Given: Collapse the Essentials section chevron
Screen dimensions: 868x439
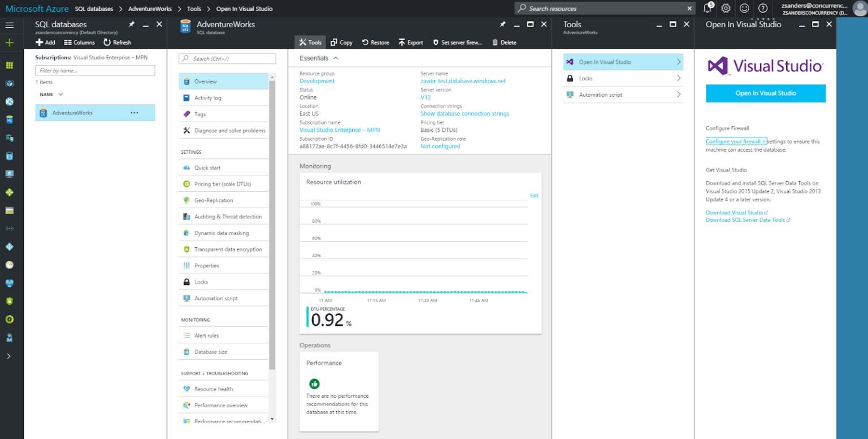Looking at the screenshot, I should pyautogui.click(x=336, y=58).
